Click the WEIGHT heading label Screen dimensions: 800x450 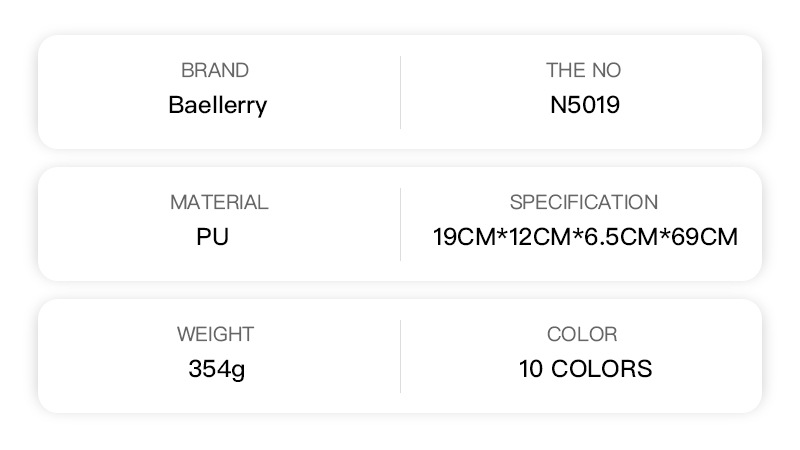point(215,334)
